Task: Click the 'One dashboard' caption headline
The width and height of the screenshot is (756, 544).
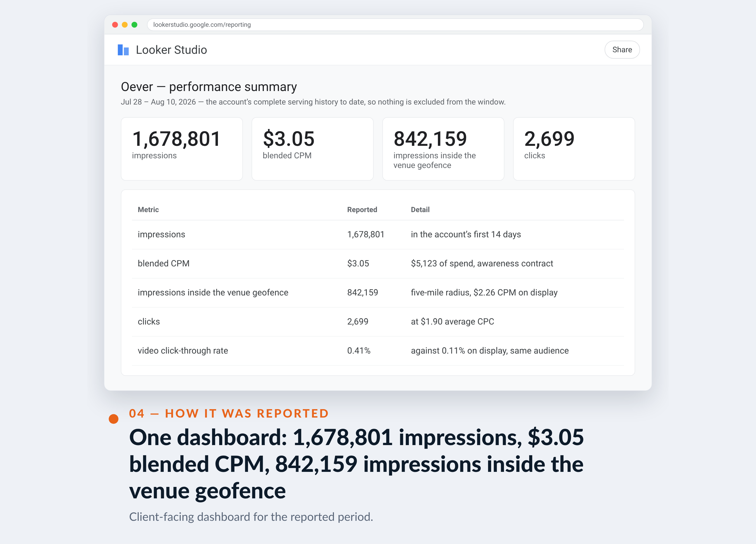Action: click(x=356, y=464)
